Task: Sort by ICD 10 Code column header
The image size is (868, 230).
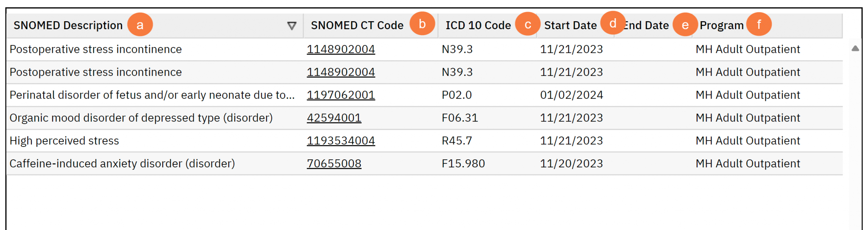Action: pos(478,25)
